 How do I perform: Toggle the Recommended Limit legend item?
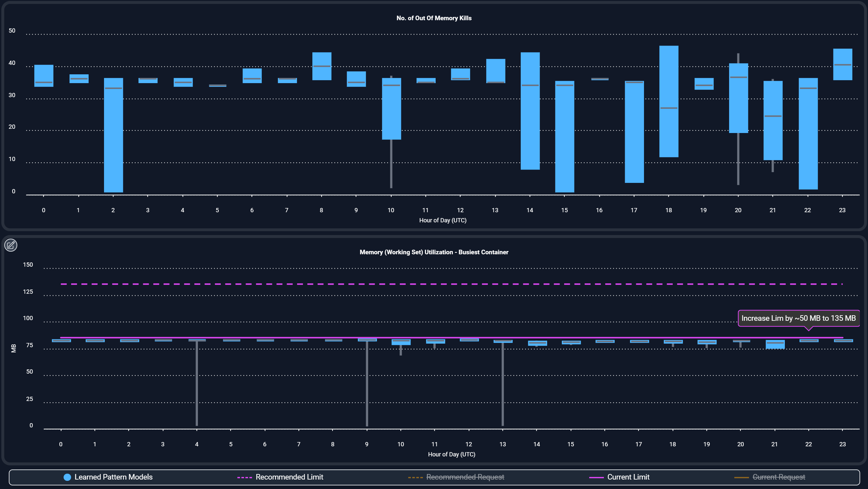pyautogui.click(x=289, y=477)
